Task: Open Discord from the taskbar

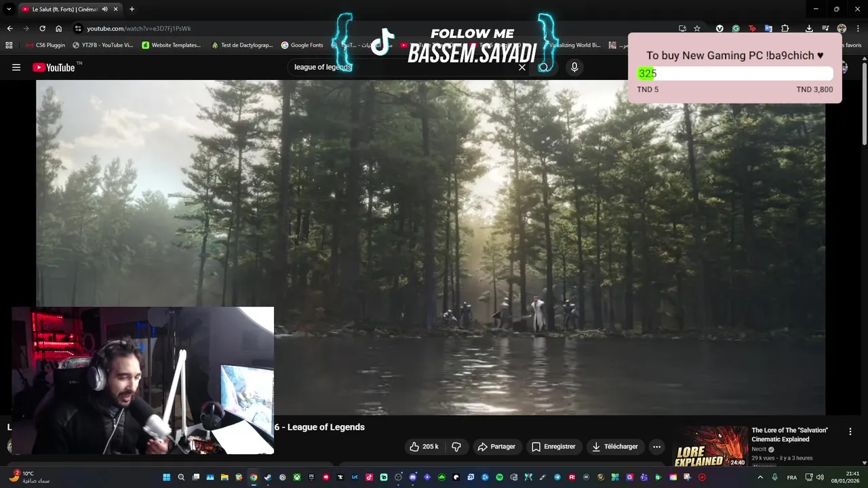Action: click(x=412, y=477)
